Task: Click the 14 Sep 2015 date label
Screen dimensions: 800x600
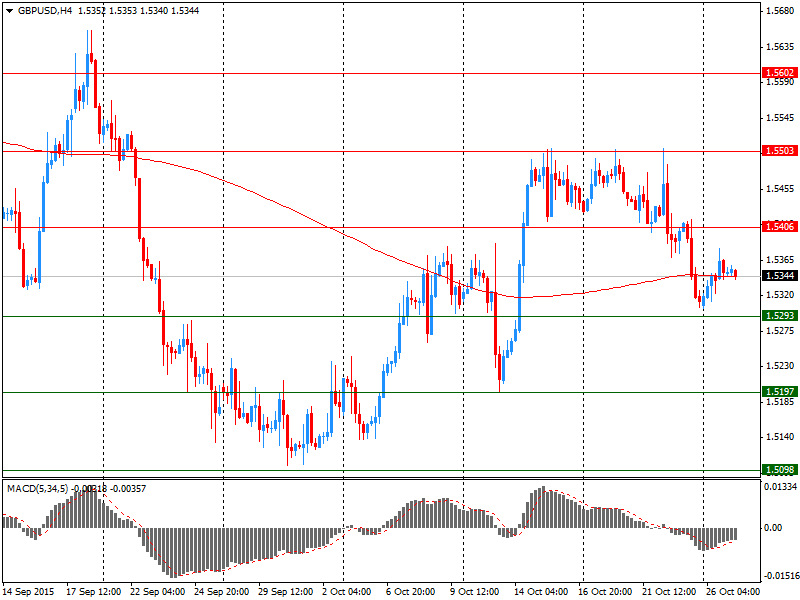Action: click(x=28, y=592)
